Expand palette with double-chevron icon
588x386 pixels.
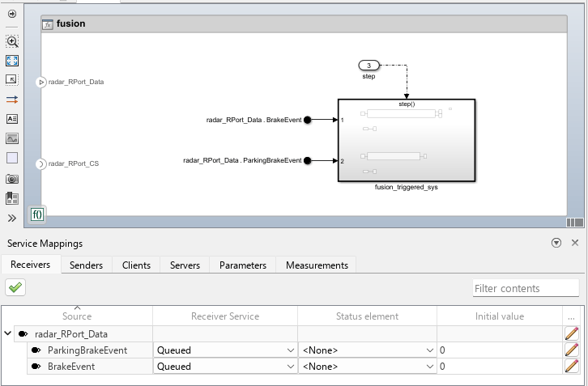point(12,218)
